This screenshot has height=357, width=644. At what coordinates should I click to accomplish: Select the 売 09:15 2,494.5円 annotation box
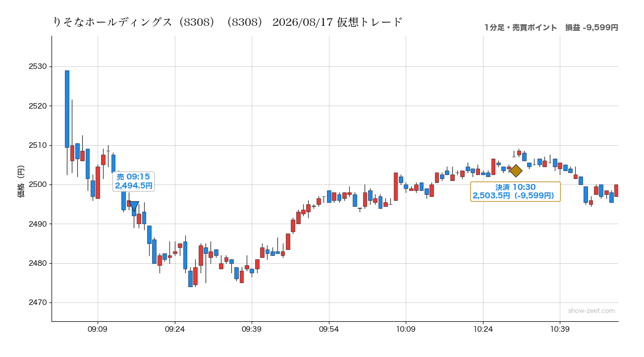(134, 181)
